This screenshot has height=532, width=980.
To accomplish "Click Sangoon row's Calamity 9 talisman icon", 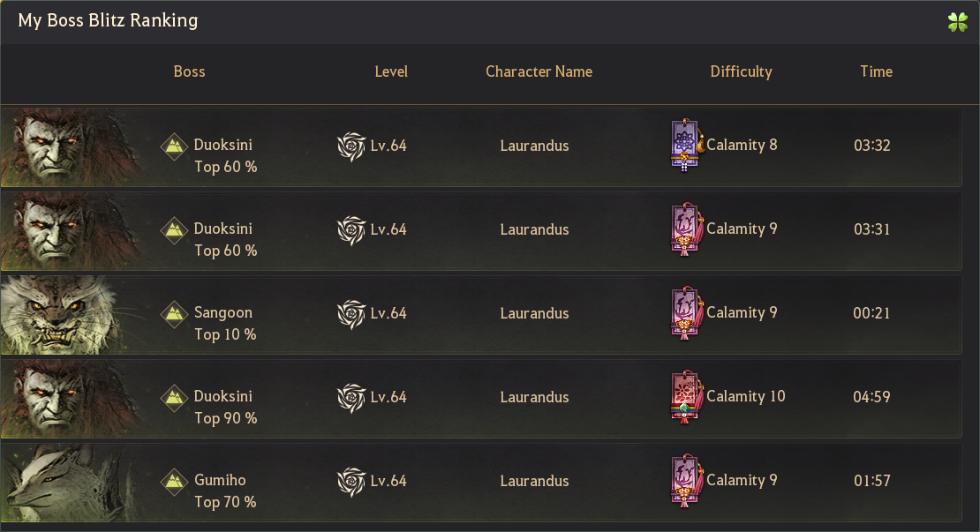I will pos(686,313).
